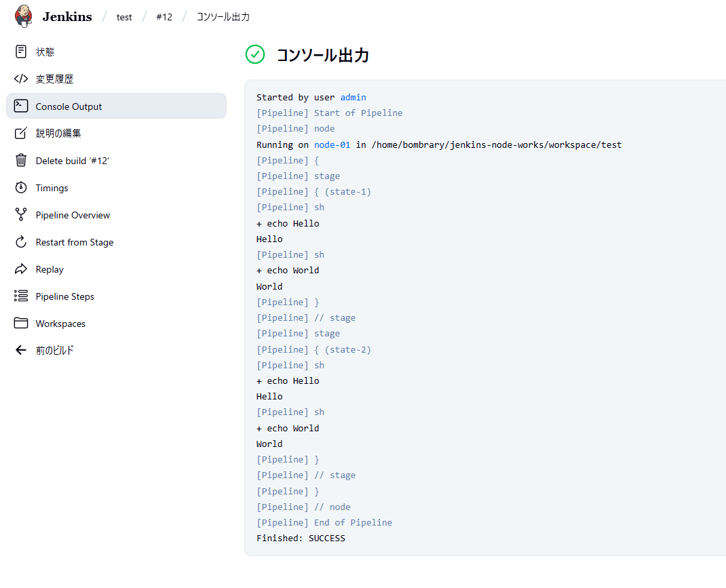Open the 'node-01' agent link
The height and width of the screenshot is (588, 726).
pos(332,144)
